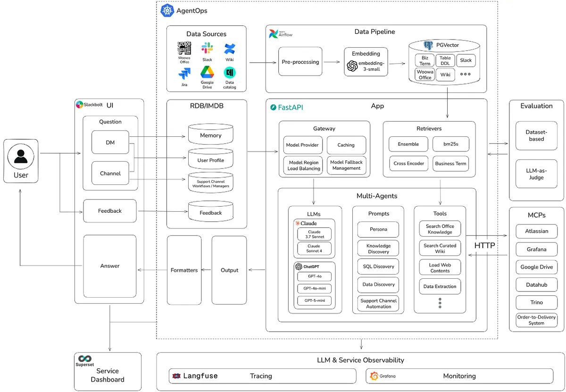The width and height of the screenshot is (566, 392).
Task: Select the Memory database cylinder
Action: click(x=210, y=135)
